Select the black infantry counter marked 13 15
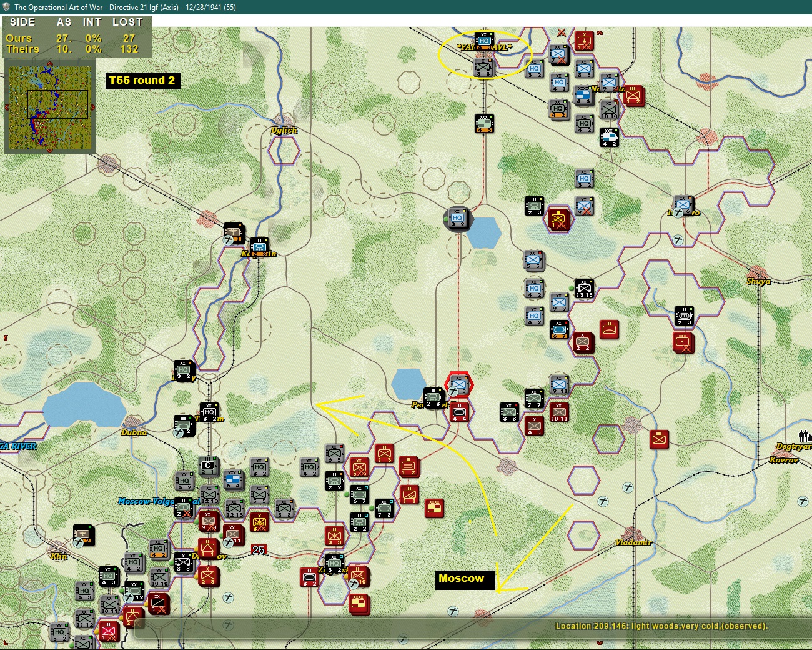The height and width of the screenshot is (650, 812). (x=584, y=289)
